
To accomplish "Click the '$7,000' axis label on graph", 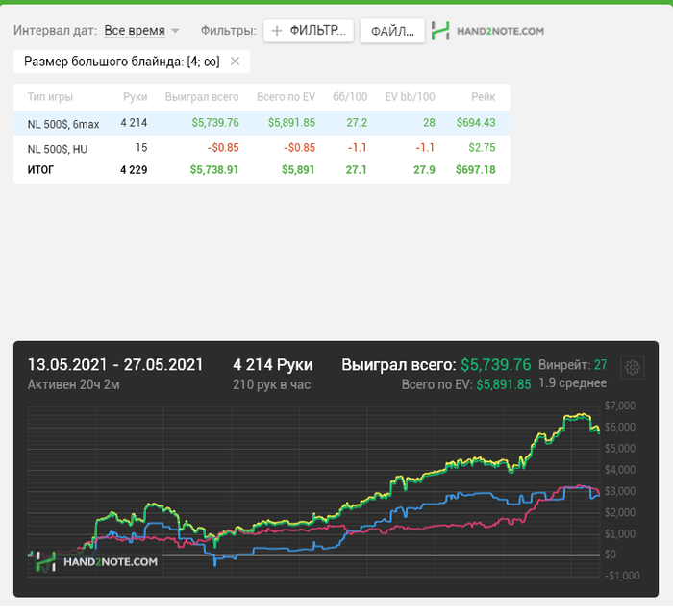I will click(620, 406).
